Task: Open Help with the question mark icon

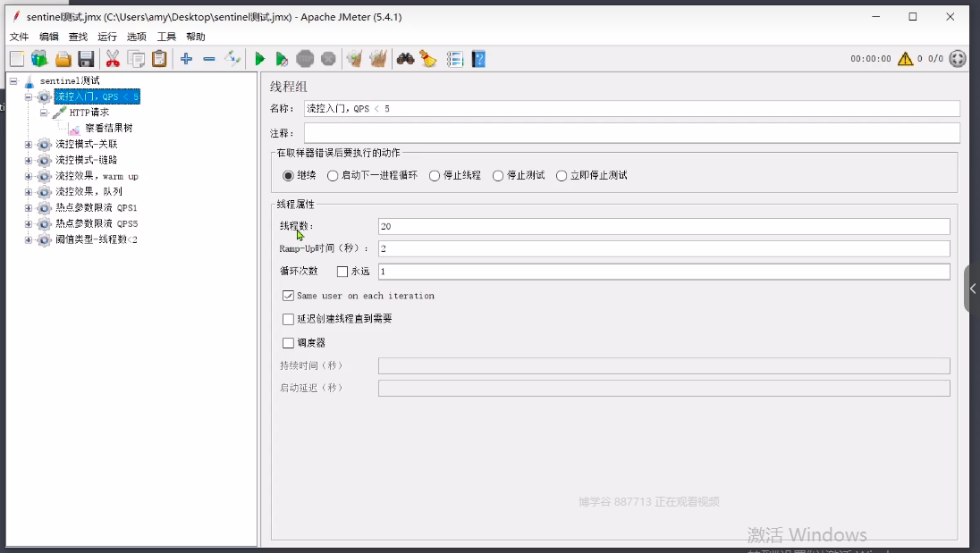Action: pos(478,59)
